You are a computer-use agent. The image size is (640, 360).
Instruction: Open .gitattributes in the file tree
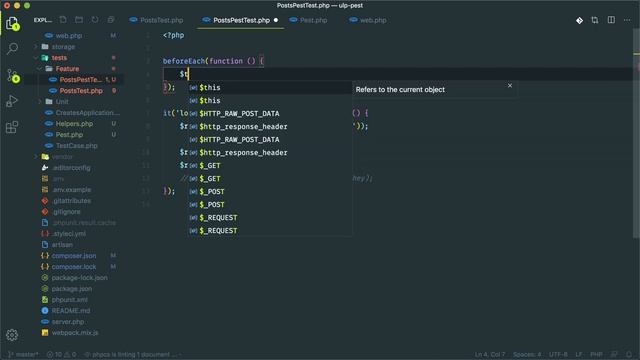(71, 201)
